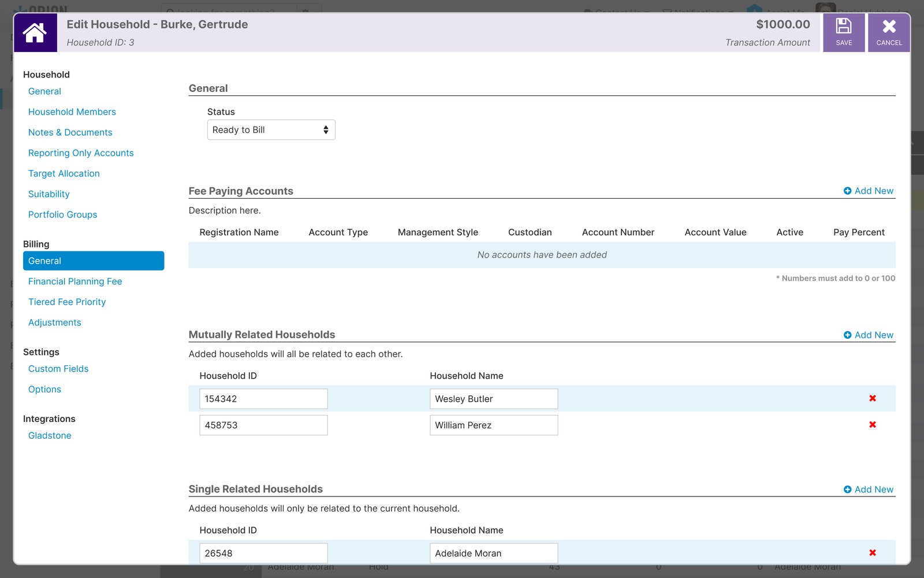Edit Household Name field William Perez

(494, 425)
